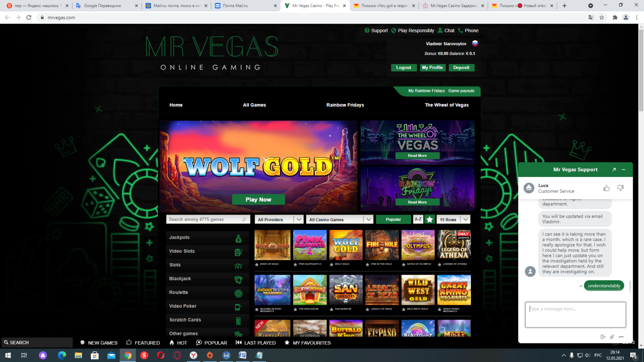Bookmark this page with the star icon
The image size is (644, 362).
tap(602, 17)
